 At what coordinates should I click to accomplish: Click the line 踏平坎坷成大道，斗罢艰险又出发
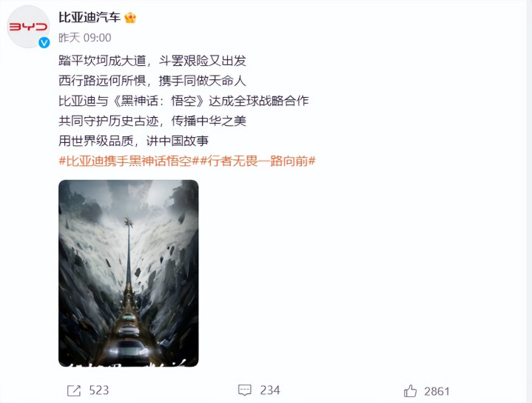pyautogui.click(x=152, y=61)
